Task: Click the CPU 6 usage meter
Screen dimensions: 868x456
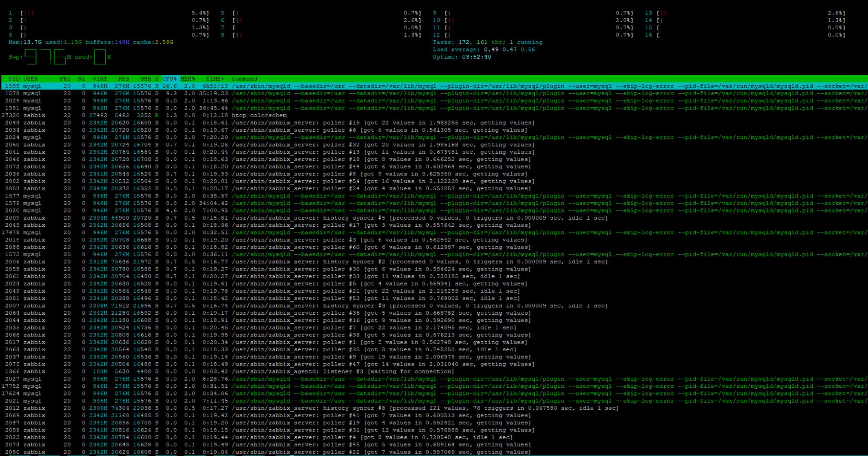Action: pos(321,20)
